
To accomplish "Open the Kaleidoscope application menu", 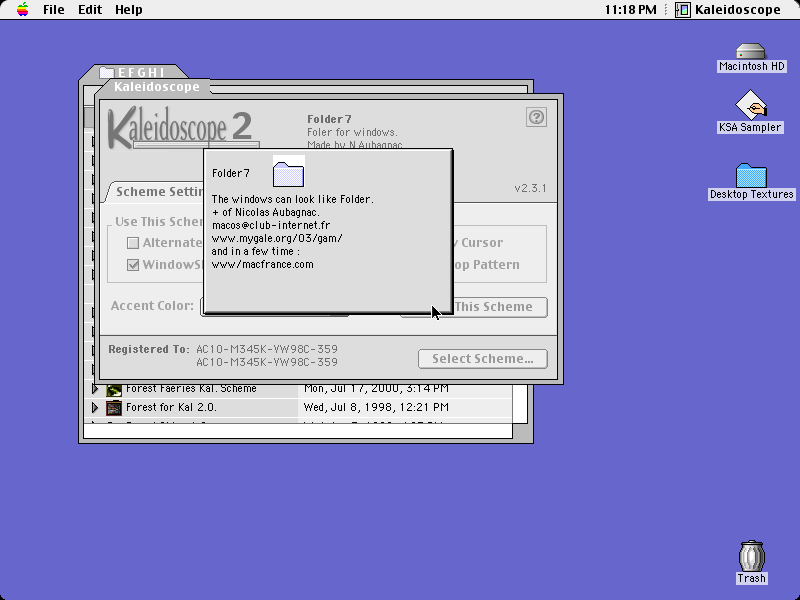I will 728,10.
